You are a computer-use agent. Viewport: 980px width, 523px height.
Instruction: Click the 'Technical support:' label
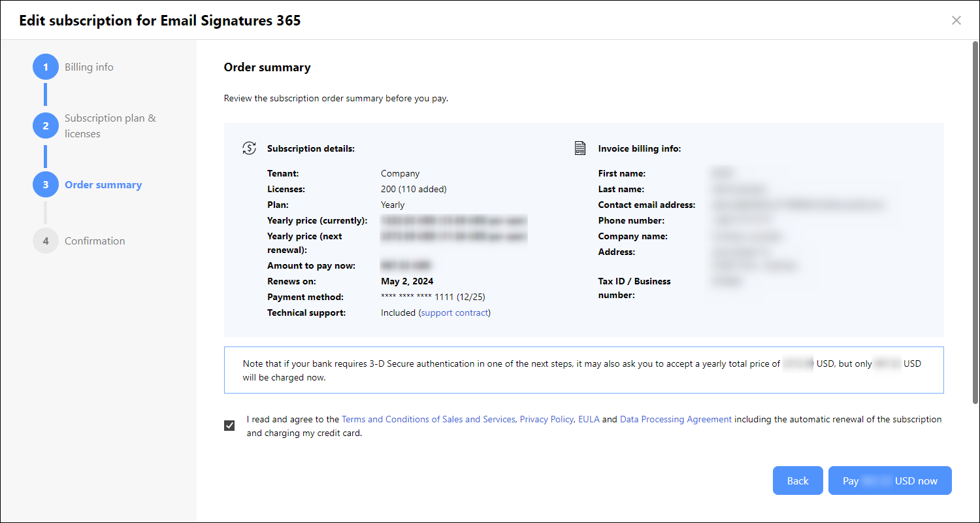(x=306, y=312)
